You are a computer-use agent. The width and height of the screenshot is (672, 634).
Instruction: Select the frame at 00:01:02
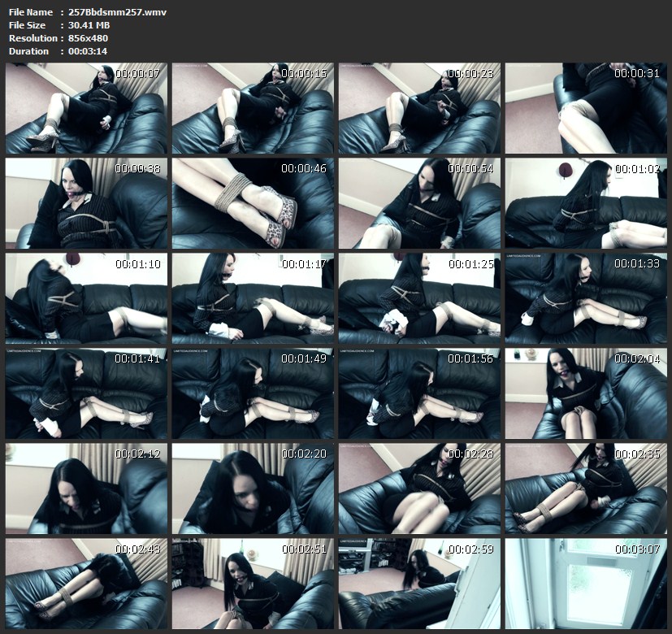(x=586, y=203)
